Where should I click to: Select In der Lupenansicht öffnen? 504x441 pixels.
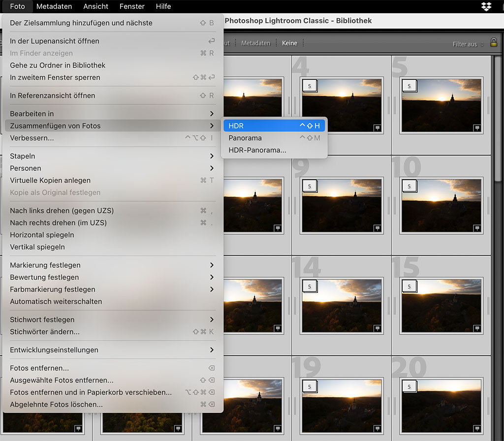pos(113,41)
